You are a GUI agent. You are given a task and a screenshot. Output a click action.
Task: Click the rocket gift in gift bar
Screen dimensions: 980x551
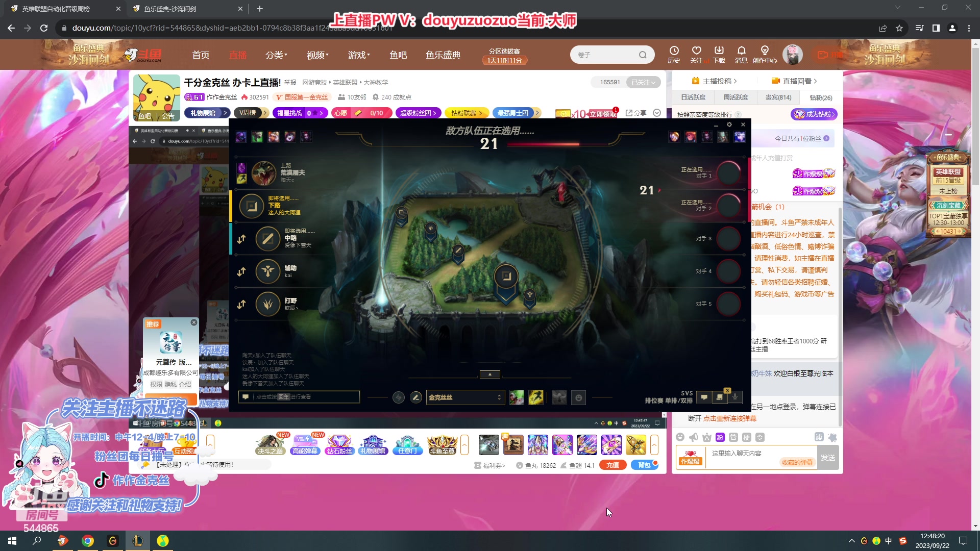point(636,445)
